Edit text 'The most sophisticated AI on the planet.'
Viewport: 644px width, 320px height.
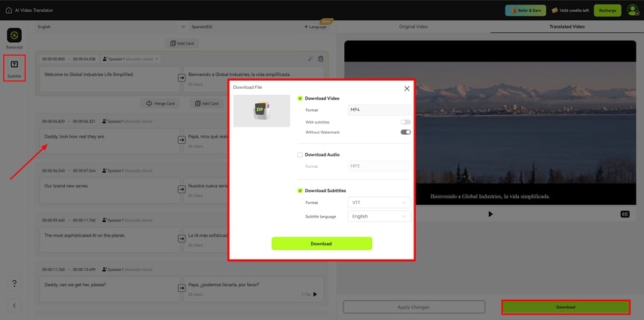(110, 240)
